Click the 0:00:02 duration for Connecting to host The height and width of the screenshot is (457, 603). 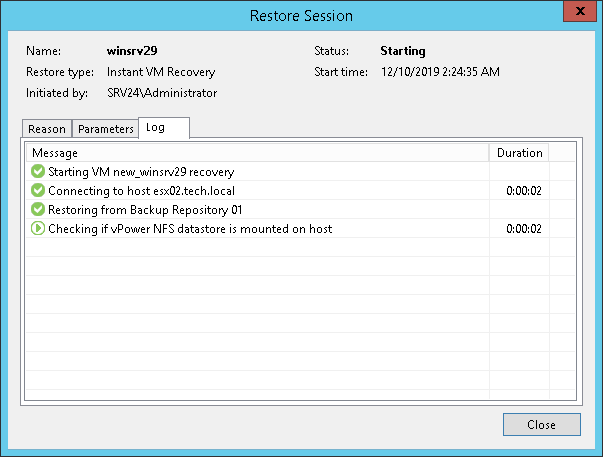pos(523,191)
